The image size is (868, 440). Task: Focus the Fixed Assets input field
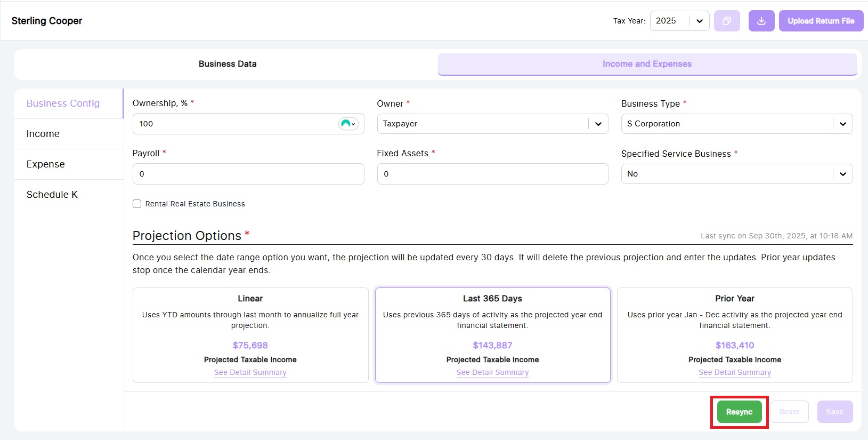click(492, 174)
